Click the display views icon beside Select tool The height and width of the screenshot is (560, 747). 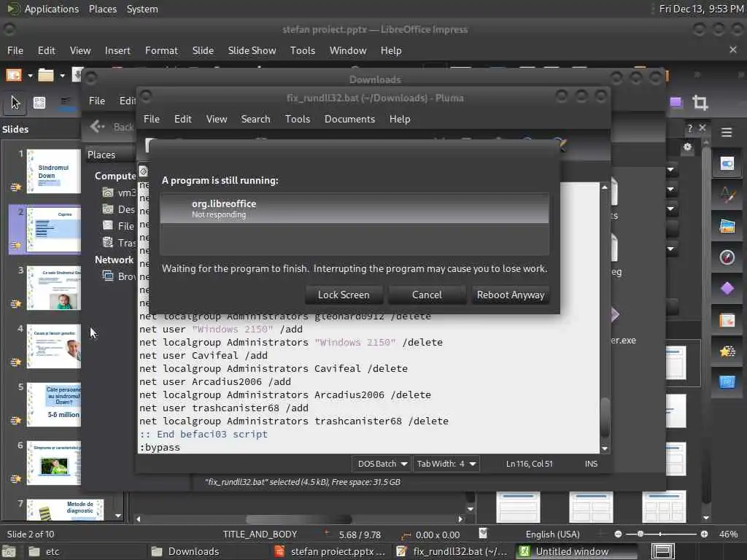(x=39, y=102)
